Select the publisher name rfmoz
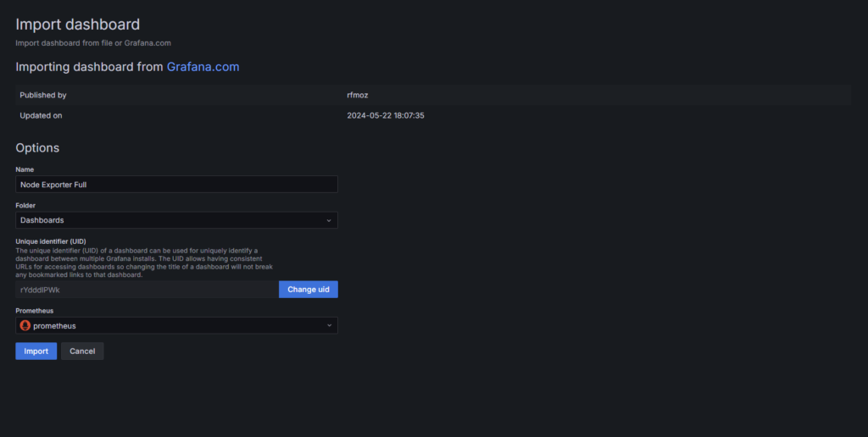The height and width of the screenshot is (437, 868). (358, 95)
